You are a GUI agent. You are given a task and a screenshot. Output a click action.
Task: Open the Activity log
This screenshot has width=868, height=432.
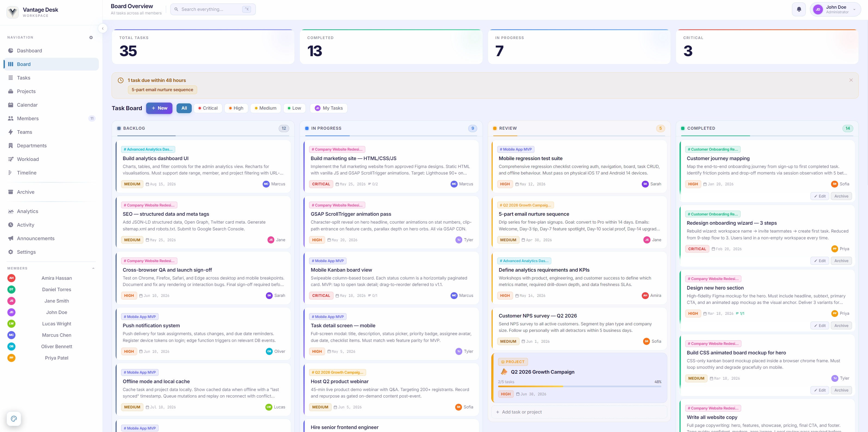[x=51, y=225]
